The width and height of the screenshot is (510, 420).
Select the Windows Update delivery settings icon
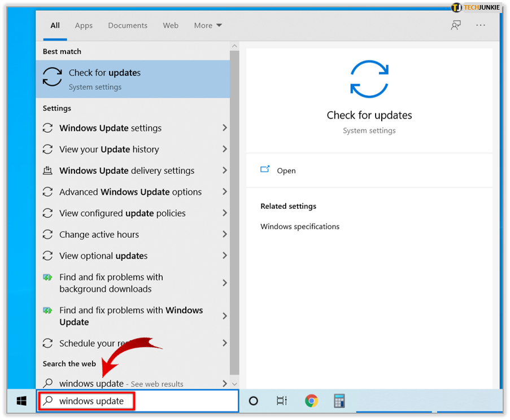coord(48,170)
